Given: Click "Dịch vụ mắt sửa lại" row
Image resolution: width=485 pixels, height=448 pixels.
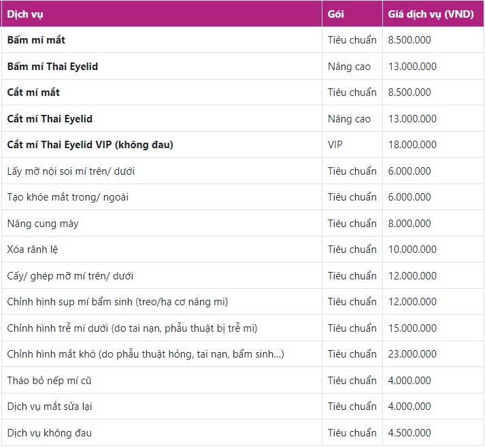Looking at the screenshot, I should tap(49, 407).
